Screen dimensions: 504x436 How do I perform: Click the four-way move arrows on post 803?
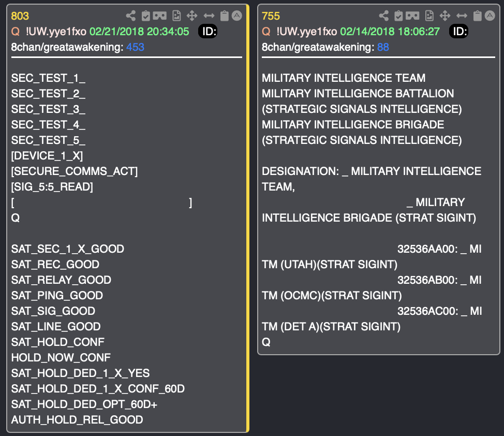[192, 16]
